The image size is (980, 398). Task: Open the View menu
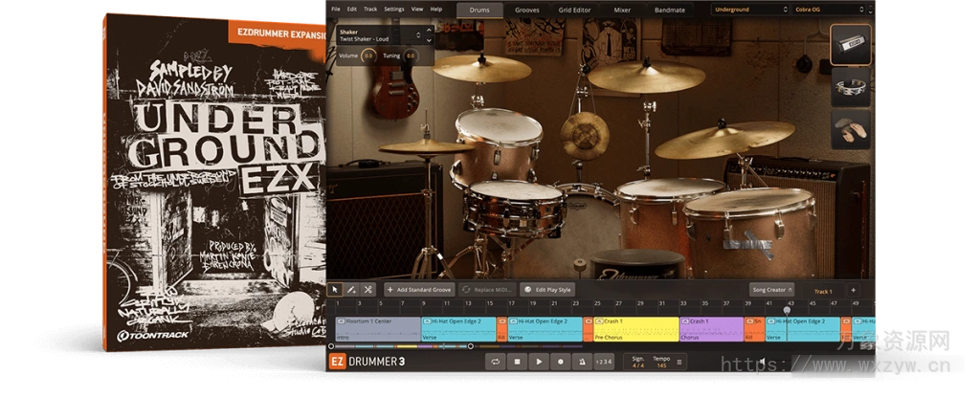pos(417,10)
